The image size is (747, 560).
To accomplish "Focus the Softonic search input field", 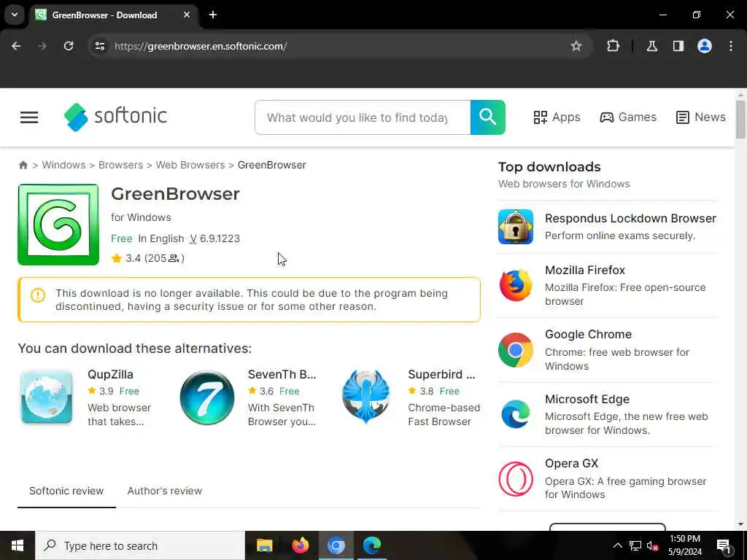I will tap(363, 117).
